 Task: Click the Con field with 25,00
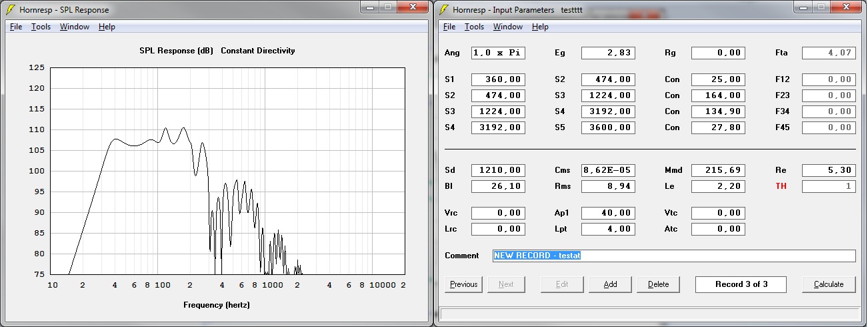tap(718, 79)
